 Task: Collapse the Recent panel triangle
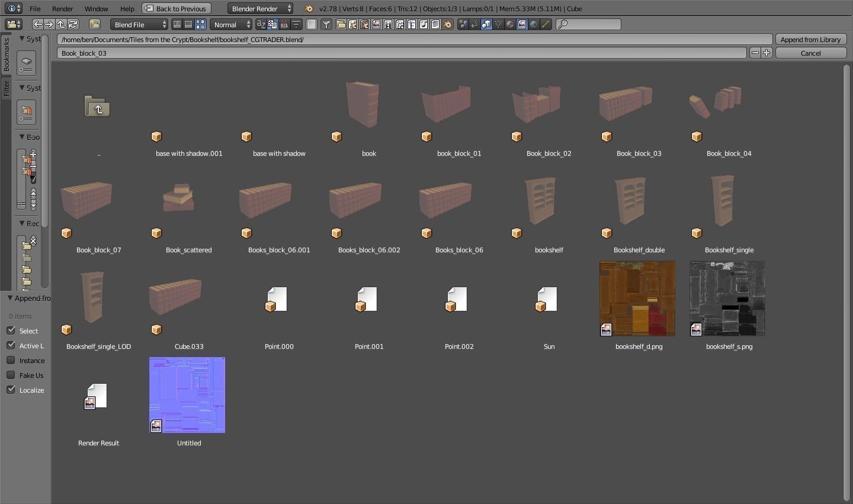pyautogui.click(x=22, y=223)
